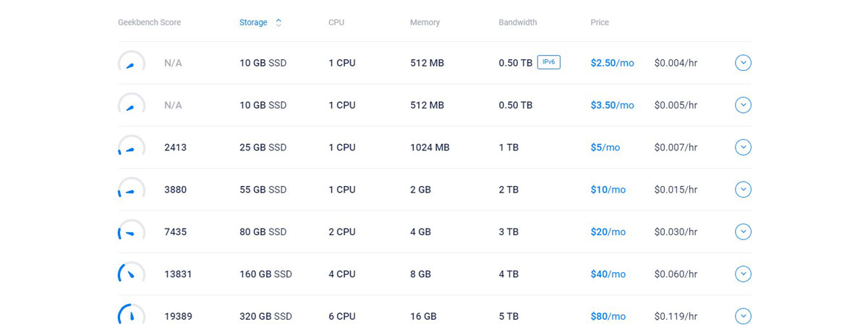Click the Geekbench score 3880
The height and width of the screenshot is (335, 868).
click(x=175, y=190)
